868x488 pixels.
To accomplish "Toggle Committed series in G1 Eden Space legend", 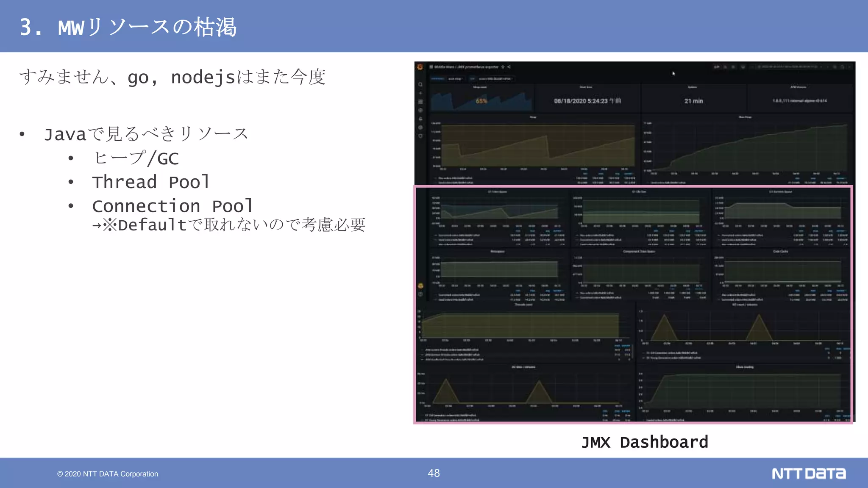I will [x=459, y=235].
